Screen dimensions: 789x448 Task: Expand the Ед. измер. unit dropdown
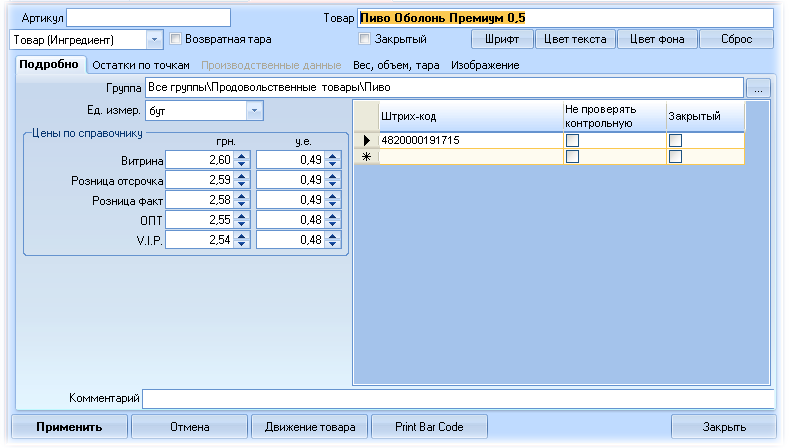[254, 111]
